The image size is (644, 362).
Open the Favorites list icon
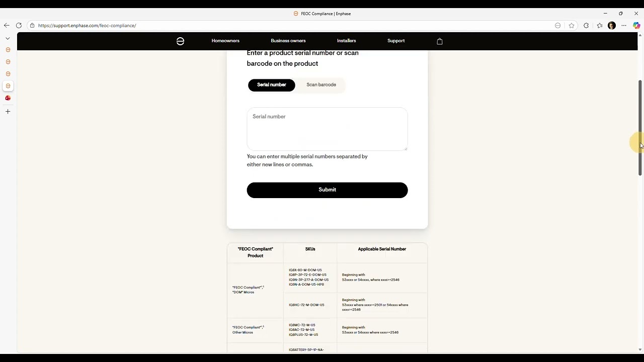599,26
